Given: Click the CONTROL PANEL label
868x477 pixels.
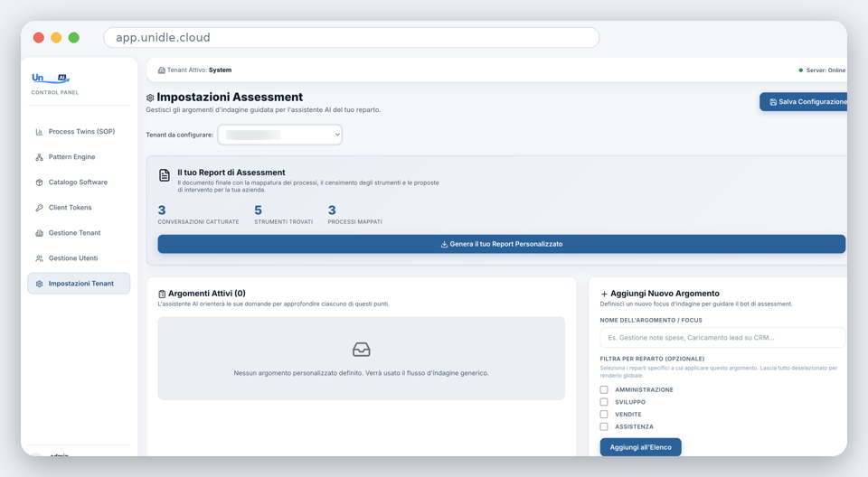Looking at the screenshot, I should tap(55, 92).
